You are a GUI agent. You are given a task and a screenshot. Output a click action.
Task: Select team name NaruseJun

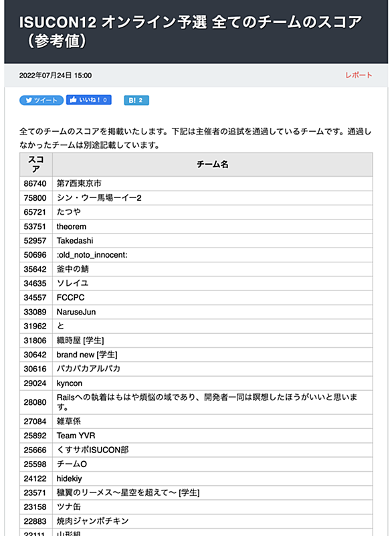[76, 312]
